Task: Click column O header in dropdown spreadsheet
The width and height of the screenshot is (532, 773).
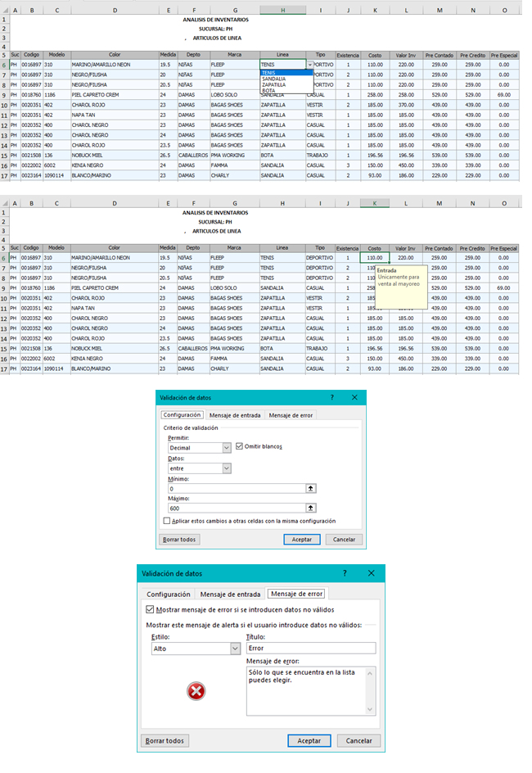Action: point(504,10)
